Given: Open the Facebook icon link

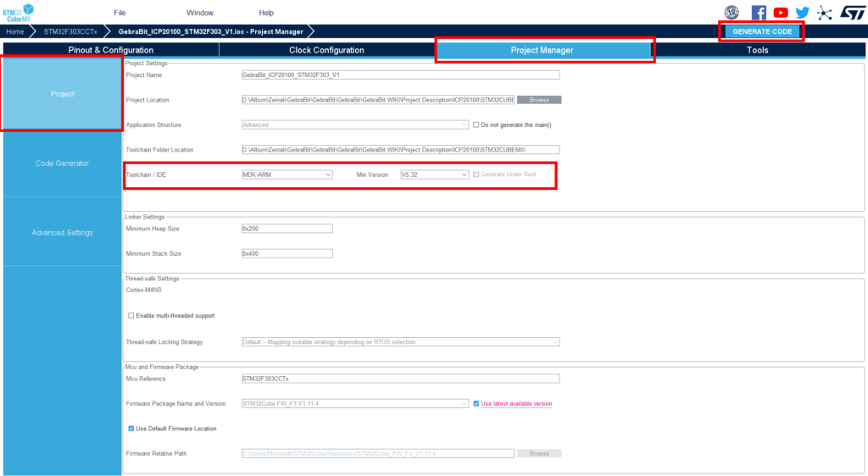Looking at the screenshot, I should click(x=759, y=12).
